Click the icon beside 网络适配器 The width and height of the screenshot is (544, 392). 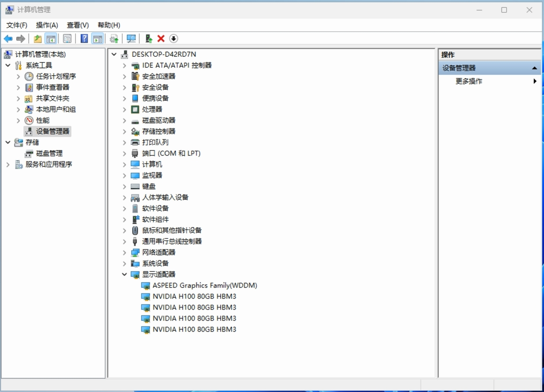pos(135,252)
